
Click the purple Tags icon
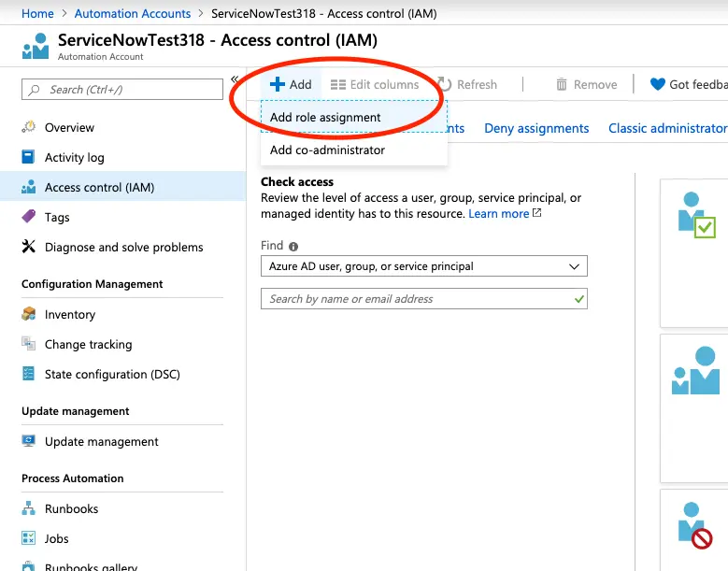(x=28, y=216)
